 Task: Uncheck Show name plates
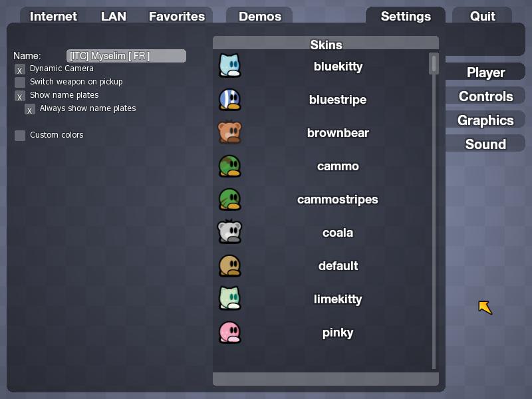coord(20,96)
